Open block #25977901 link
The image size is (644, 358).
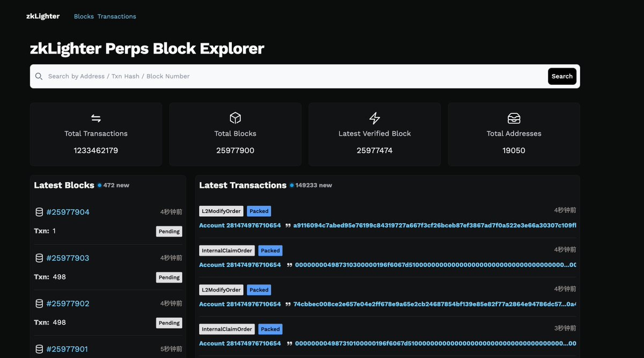[x=67, y=349]
